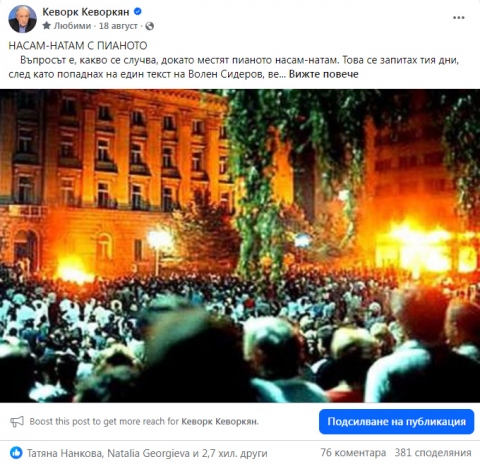Expand post text with Вижте повече
Screen dimensions: 480x464
click(x=323, y=74)
